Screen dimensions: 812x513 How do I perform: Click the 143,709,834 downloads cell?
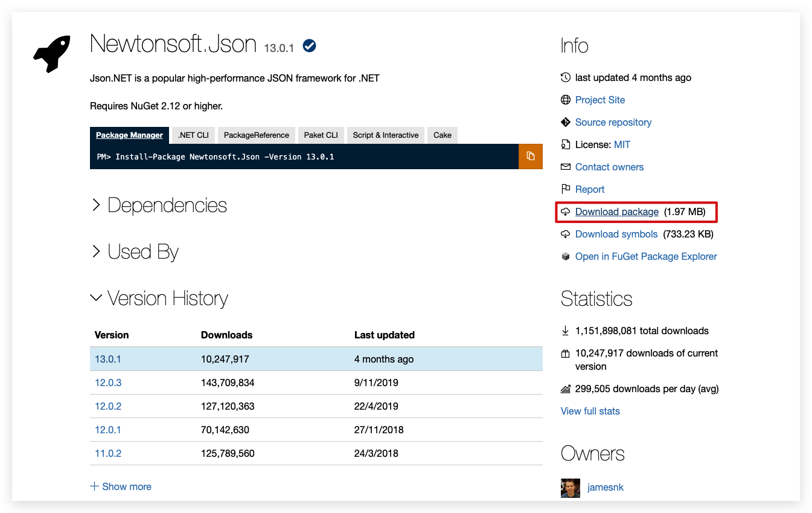228,382
